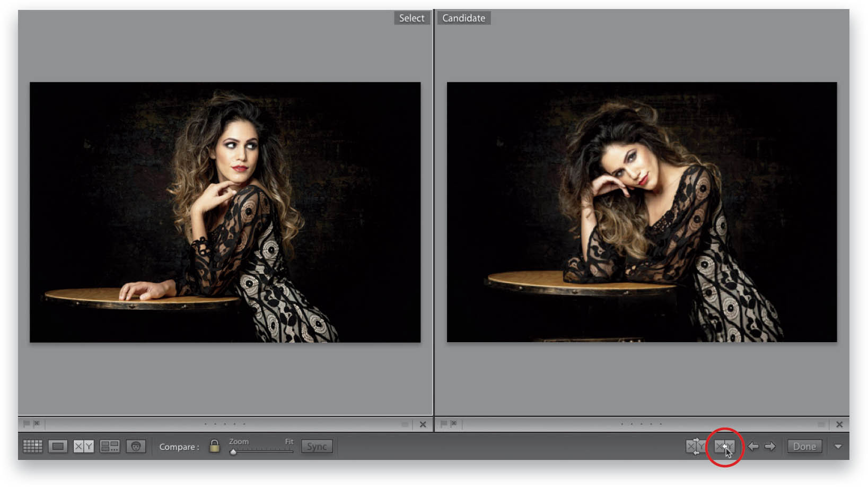
Task: Deselect the Candidate using its X button
Action: [x=839, y=424]
